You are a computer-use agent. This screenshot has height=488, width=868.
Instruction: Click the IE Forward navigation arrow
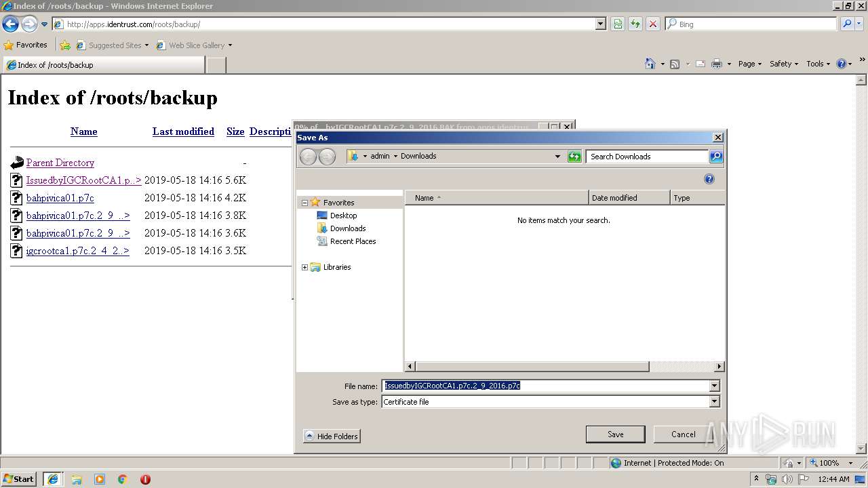tap(29, 24)
